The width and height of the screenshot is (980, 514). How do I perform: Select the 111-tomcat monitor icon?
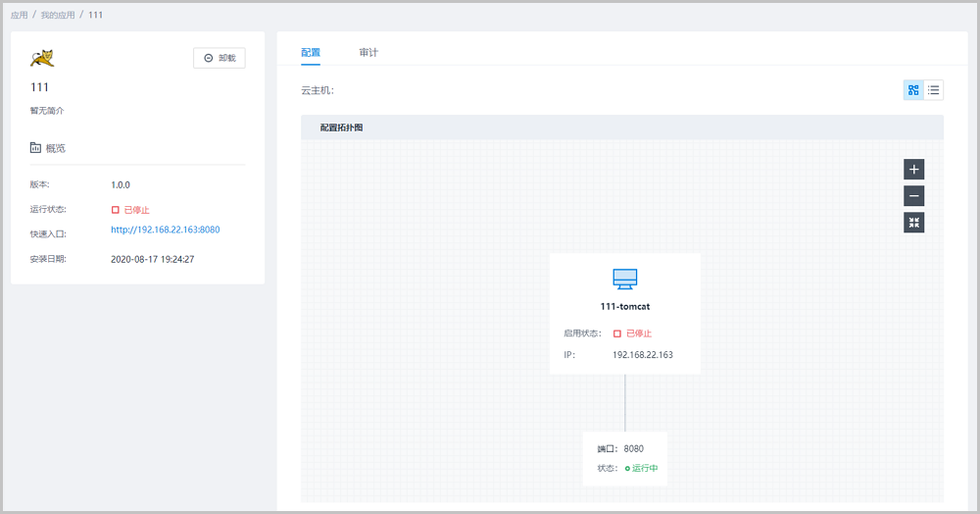pos(625,279)
